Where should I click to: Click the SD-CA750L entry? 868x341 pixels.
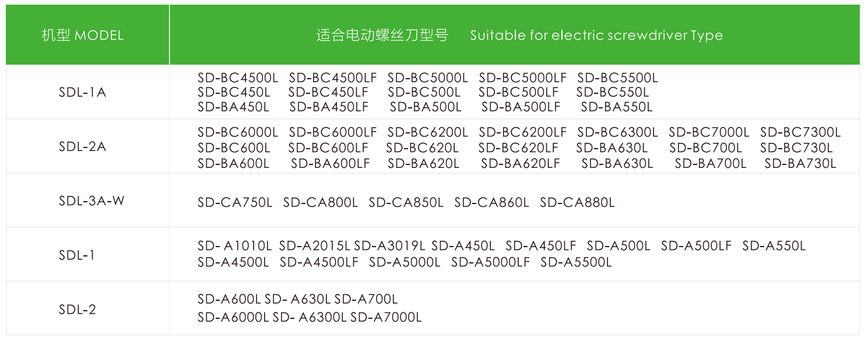235,203
